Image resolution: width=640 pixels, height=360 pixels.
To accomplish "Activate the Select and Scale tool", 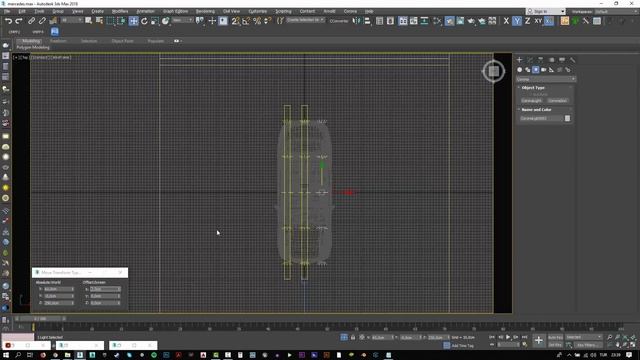I will 155,21.
